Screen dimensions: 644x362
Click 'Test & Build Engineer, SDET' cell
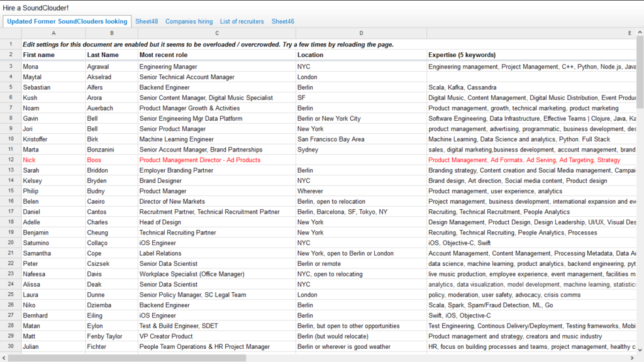pyautogui.click(x=217, y=326)
